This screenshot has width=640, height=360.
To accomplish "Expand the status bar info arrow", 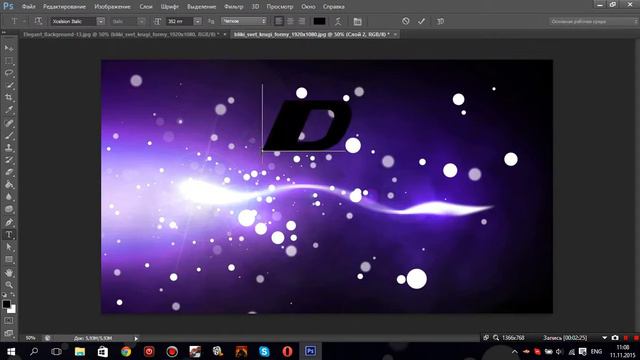I will tap(136, 338).
